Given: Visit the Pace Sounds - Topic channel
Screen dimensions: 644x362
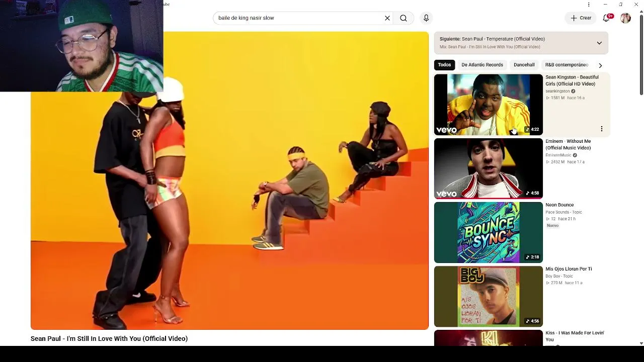Looking at the screenshot, I should coord(563,212).
